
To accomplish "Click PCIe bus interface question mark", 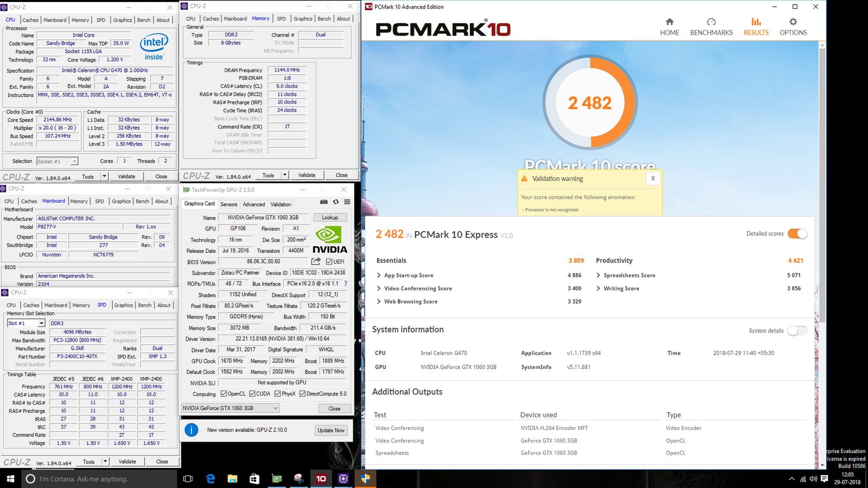I will click(x=345, y=284).
